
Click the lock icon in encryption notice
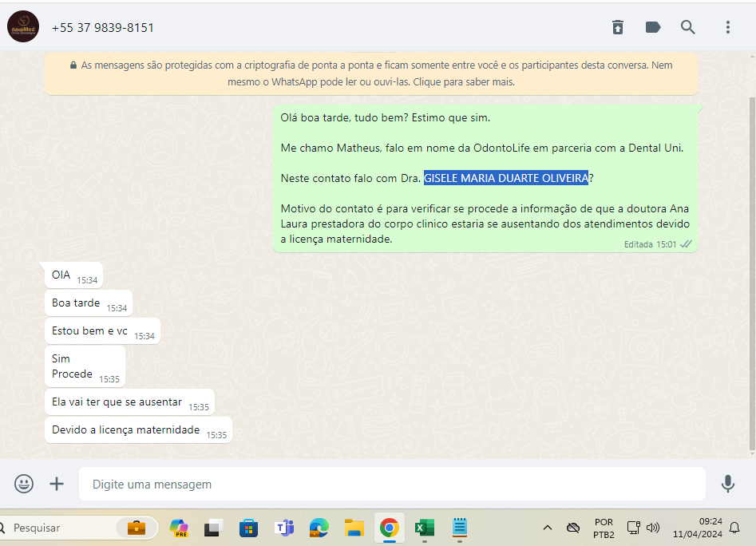pyautogui.click(x=73, y=65)
